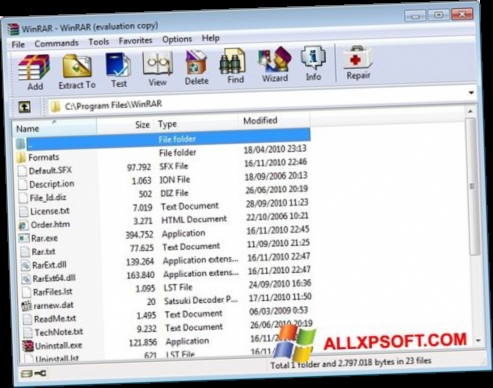Click the rarnew.dat file icon
493x388 pixels.
[26, 306]
